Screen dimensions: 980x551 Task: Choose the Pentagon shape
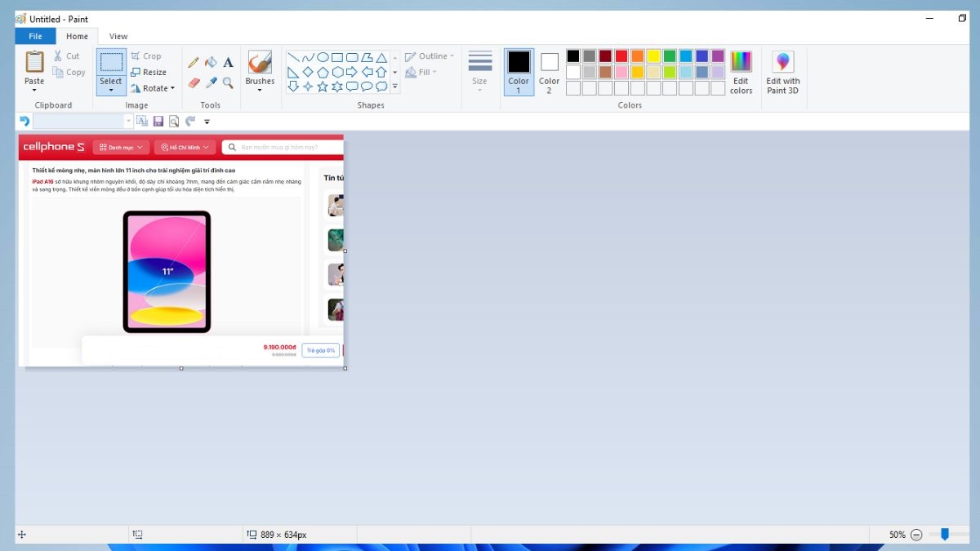tap(323, 72)
